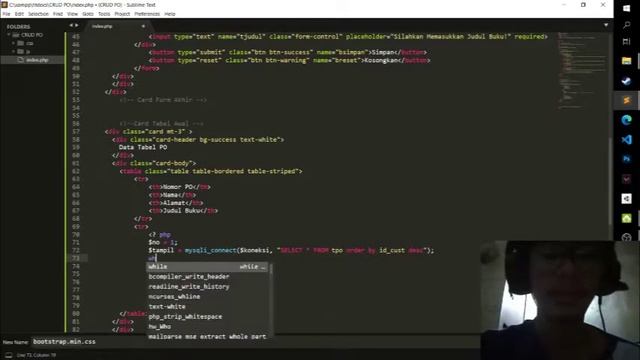This screenshot has width=640, height=360.
Task: Open the Project menu
Action: pos(122,14)
